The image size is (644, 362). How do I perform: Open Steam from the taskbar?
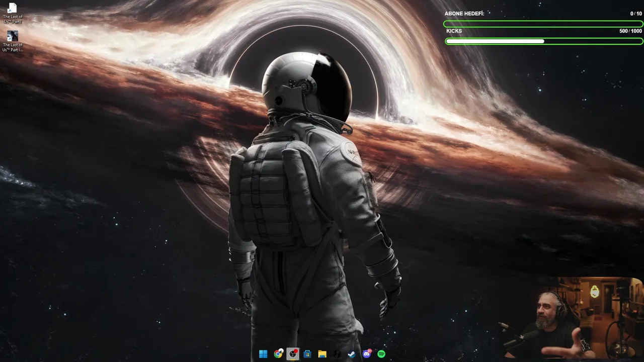coord(352,354)
